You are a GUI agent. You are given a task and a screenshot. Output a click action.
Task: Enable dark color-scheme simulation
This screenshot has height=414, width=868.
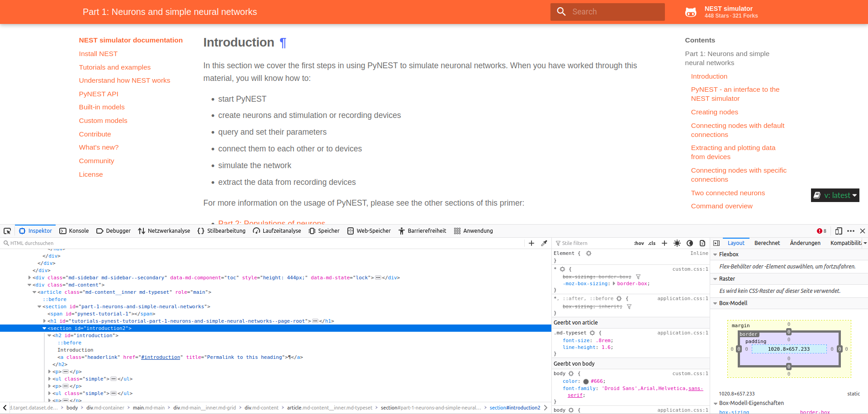point(689,243)
